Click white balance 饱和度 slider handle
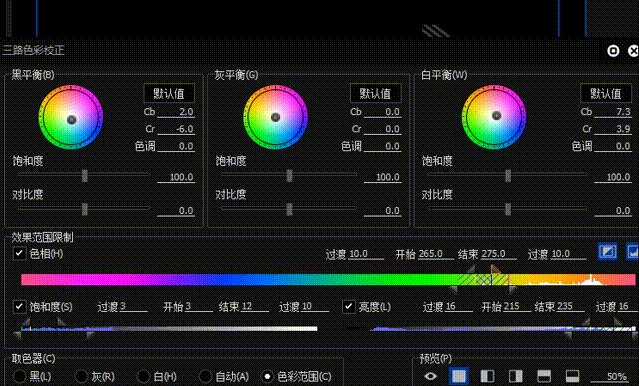The width and height of the screenshot is (639, 386). point(508,176)
